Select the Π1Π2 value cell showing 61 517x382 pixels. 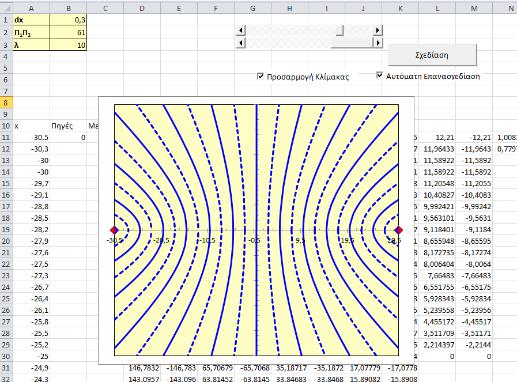68,32
